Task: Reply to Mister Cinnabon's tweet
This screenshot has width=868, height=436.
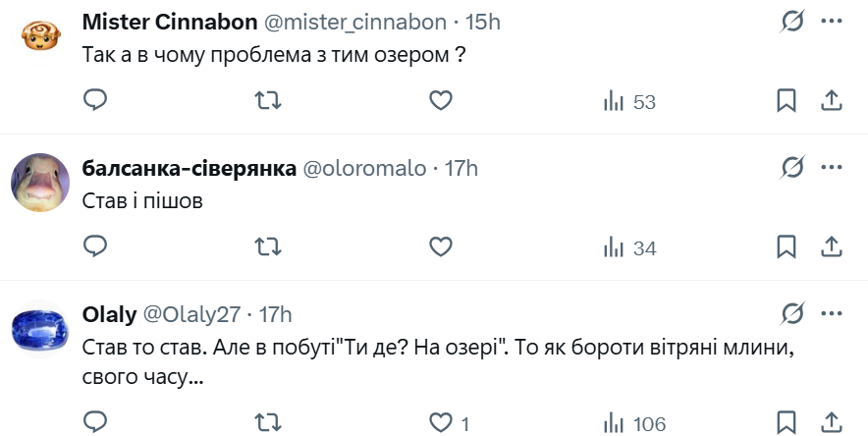Action: pyautogui.click(x=95, y=100)
